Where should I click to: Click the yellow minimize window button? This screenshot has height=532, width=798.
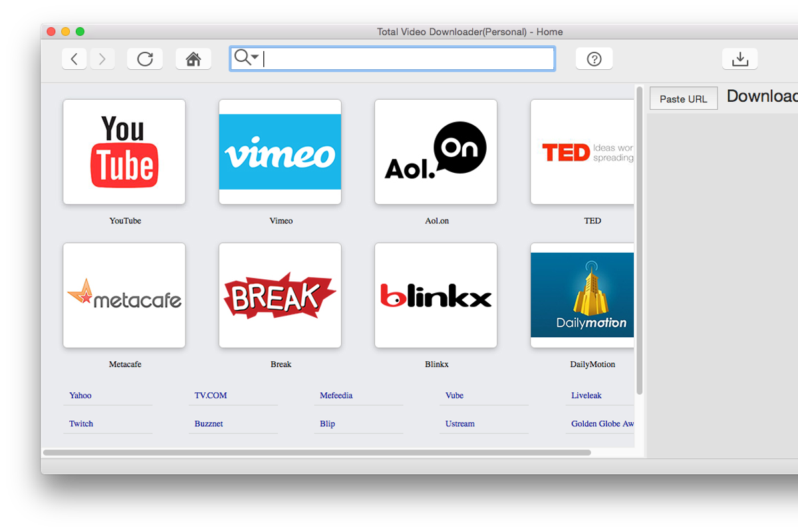(x=66, y=31)
